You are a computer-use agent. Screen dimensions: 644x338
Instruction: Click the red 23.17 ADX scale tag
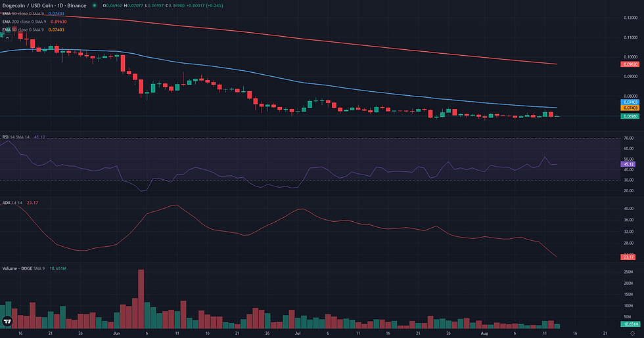(x=628, y=257)
